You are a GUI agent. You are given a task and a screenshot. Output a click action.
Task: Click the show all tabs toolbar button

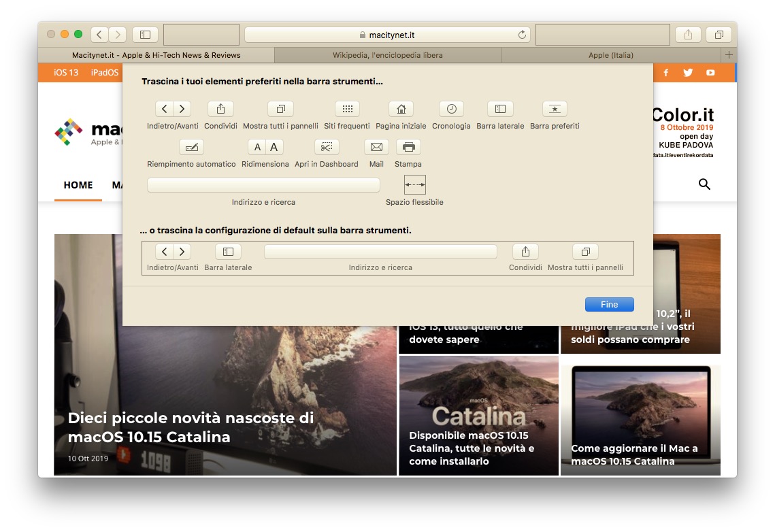[719, 35]
